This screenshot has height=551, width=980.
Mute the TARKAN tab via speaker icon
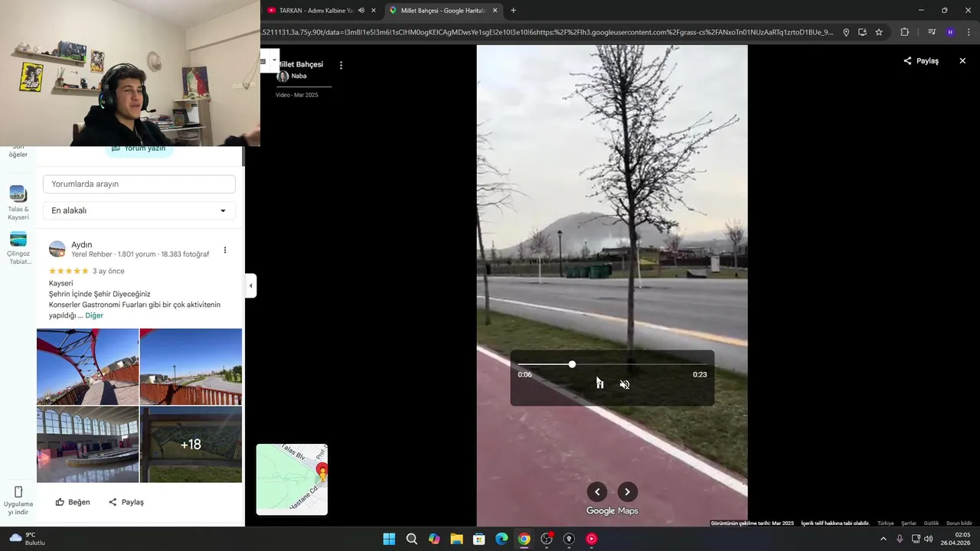[x=361, y=11]
